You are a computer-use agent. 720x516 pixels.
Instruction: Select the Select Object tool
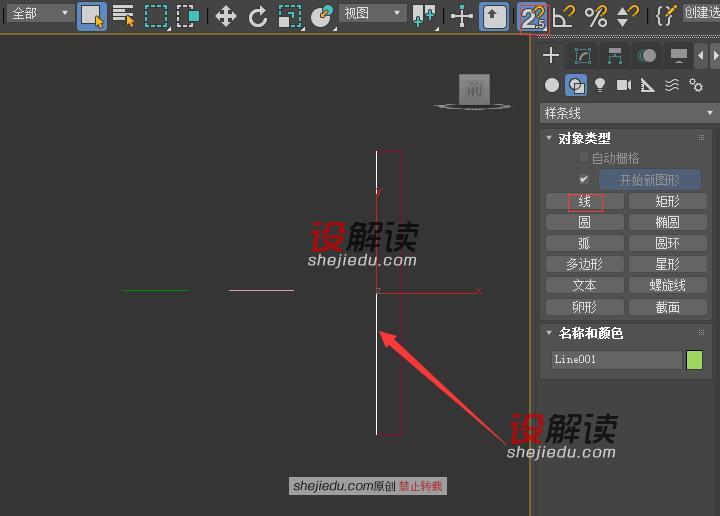(x=92, y=16)
